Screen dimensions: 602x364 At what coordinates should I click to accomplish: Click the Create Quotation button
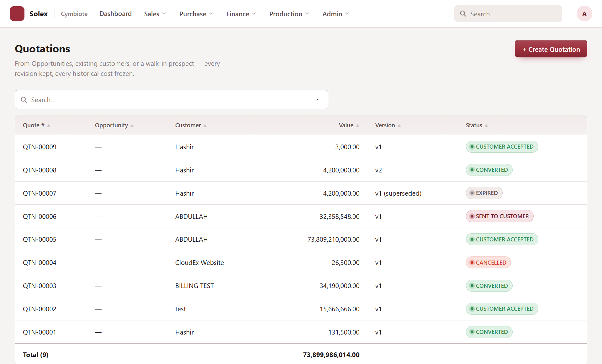point(551,49)
